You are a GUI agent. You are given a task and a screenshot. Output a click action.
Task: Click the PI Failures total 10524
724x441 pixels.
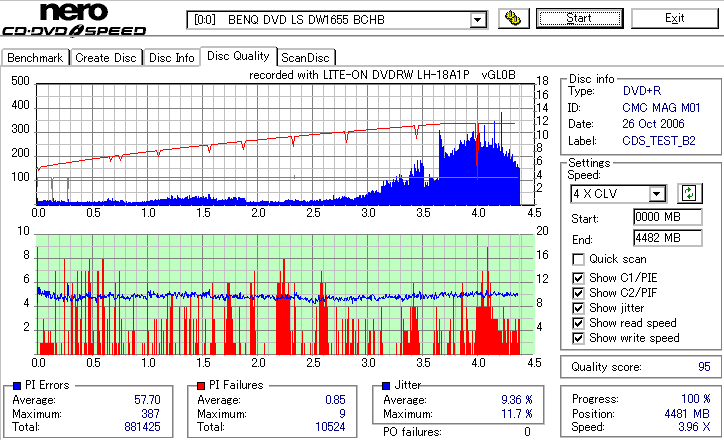click(x=330, y=427)
